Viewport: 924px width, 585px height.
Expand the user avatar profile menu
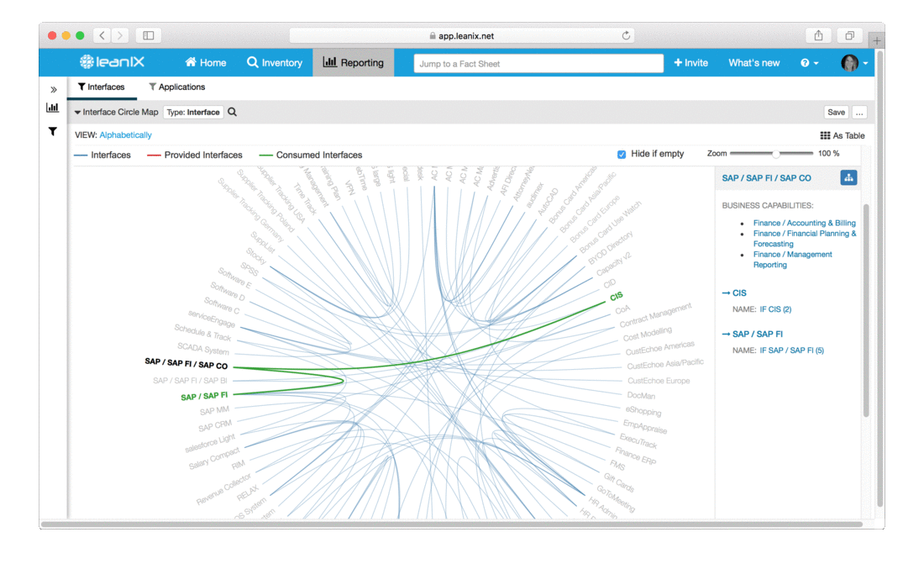coord(852,61)
